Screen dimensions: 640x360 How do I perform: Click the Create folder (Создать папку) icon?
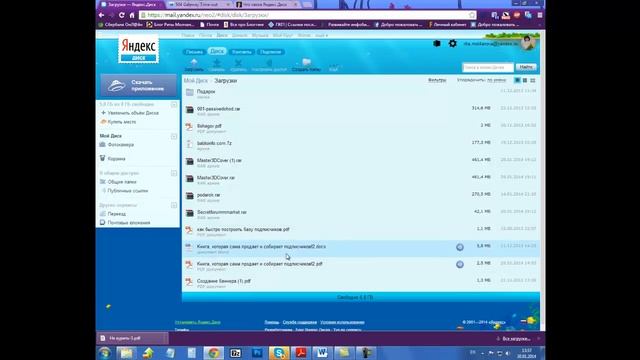[306, 65]
